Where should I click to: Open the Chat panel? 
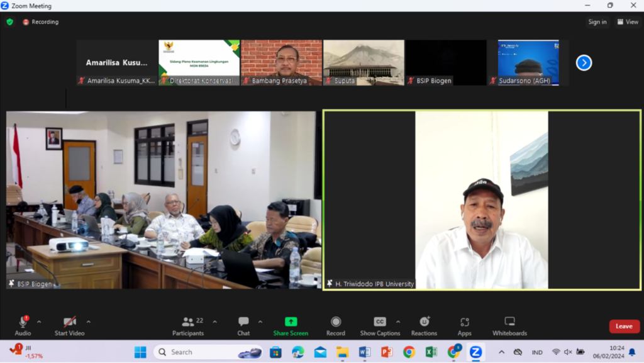pyautogui.click(x=243, y=325)
